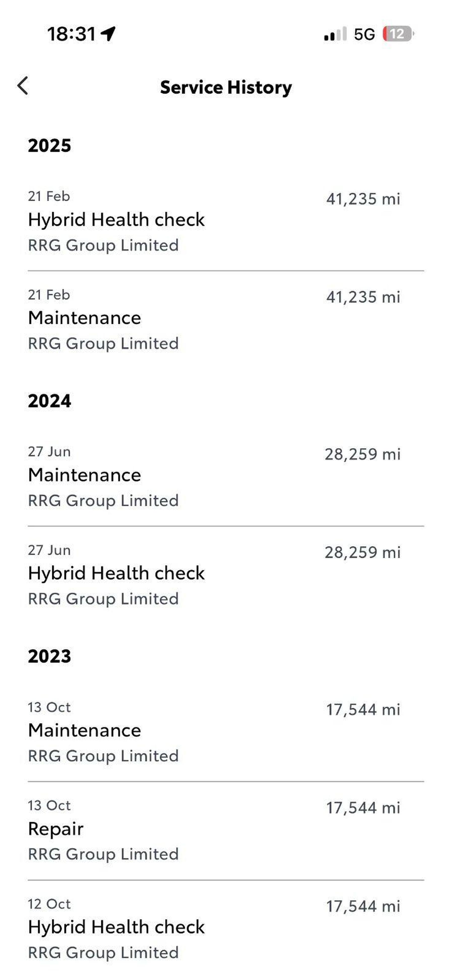Tap the 18:31 clock in status bar
This screenshot has height=980, width=452.
[x=71, y=34]
